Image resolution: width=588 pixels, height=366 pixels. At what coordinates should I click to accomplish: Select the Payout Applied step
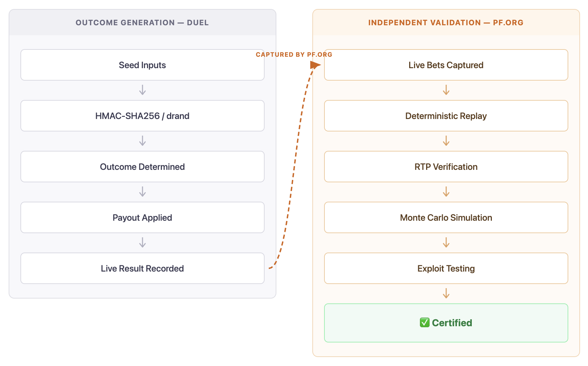(x=142, y=218)
